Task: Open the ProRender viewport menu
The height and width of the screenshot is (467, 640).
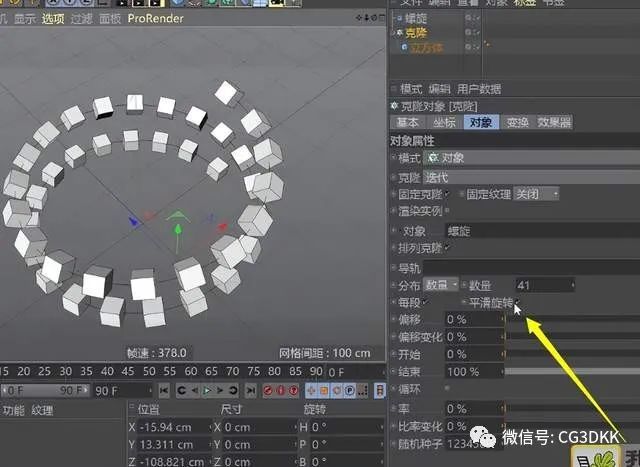Action: tap(156, 18)
